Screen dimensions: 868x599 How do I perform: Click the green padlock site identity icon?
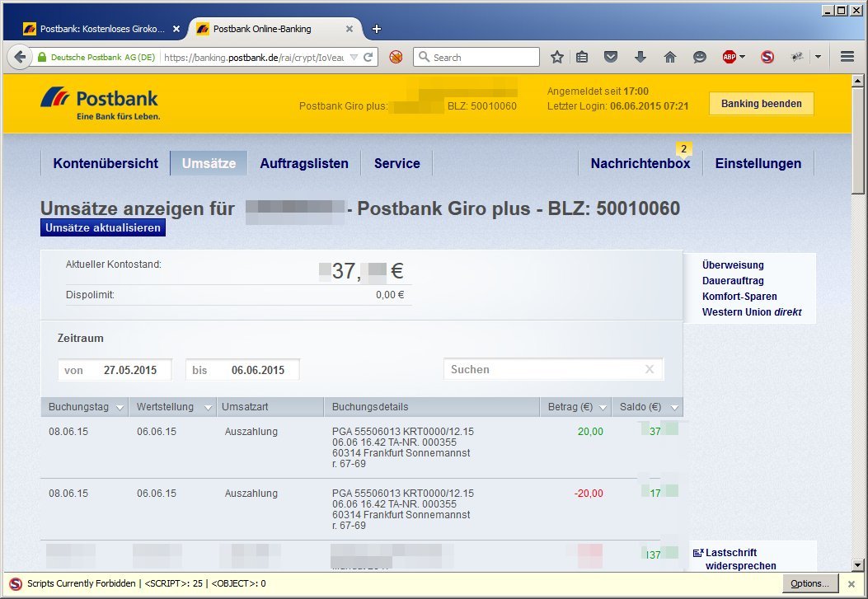[x=42, y=57]
